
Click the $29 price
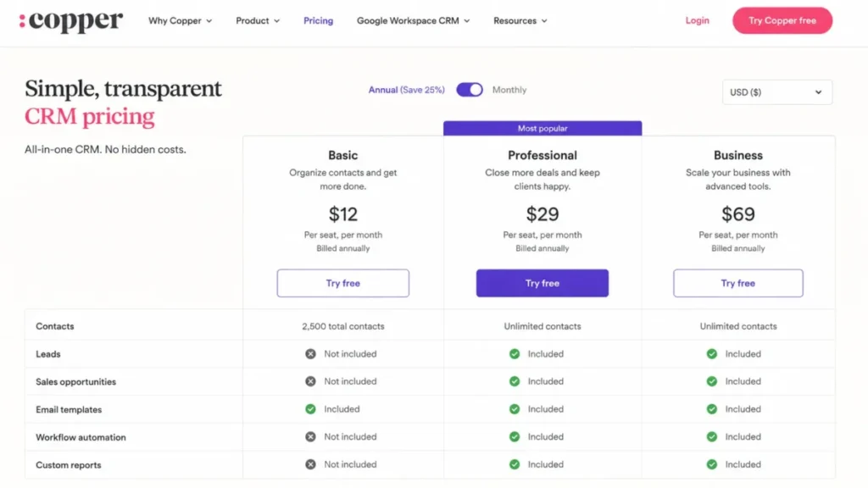coord(542,214)
